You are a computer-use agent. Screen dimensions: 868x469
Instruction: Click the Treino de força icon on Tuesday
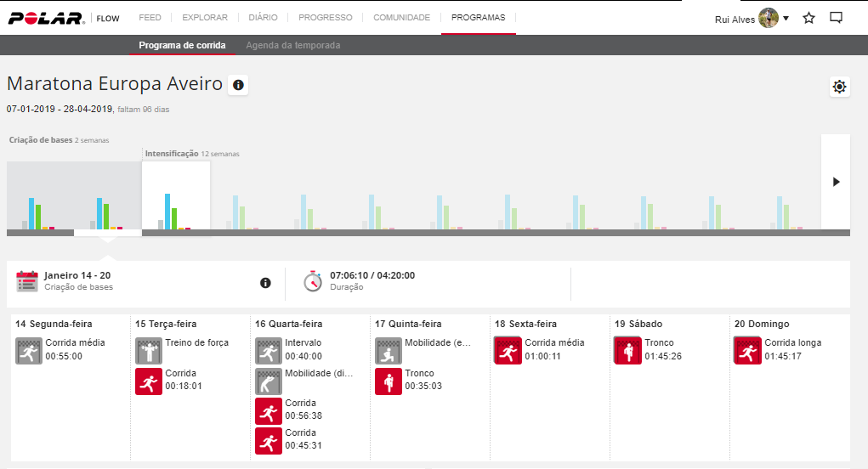coord(149,350)
